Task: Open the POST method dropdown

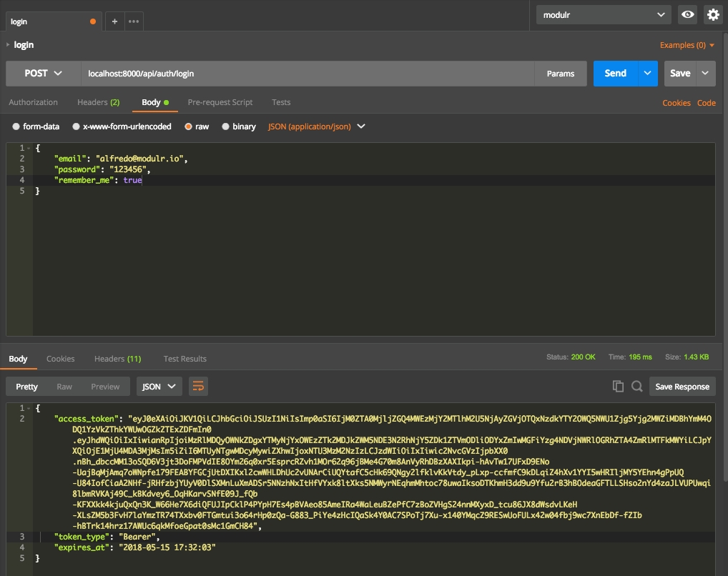Action: click(43, 73)
